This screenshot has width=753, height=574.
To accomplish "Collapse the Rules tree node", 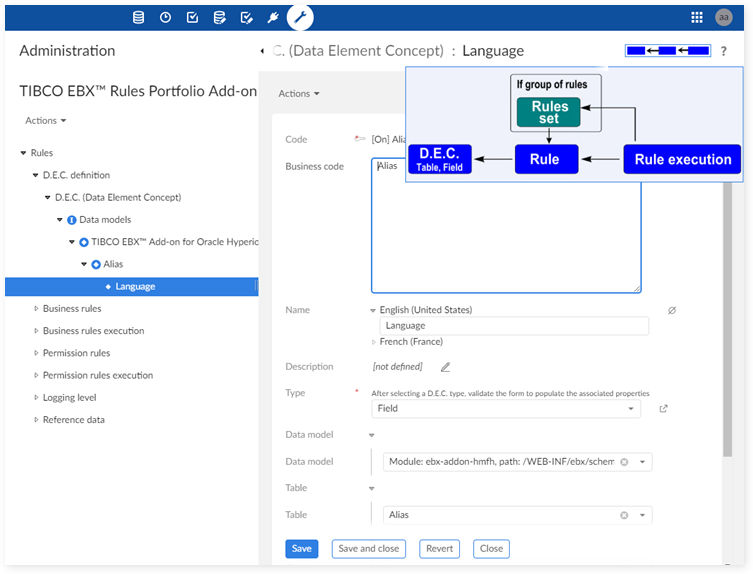I will pyautogui.click(x=23, y=153).
